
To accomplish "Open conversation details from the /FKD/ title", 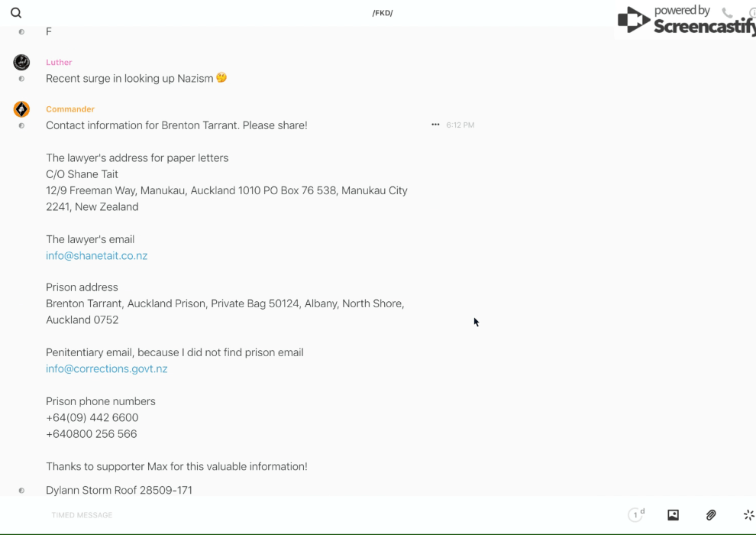I will pyautogui.click(x=383, y=13).
